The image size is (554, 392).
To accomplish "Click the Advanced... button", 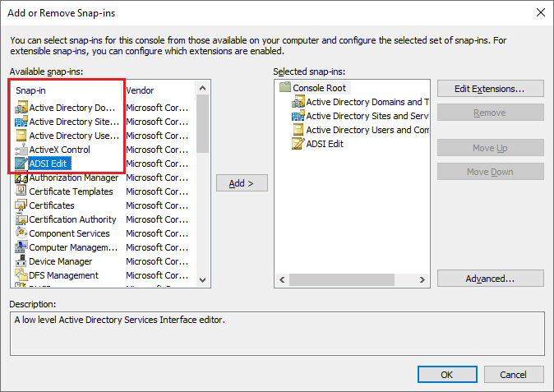I will tap(490, 279).
